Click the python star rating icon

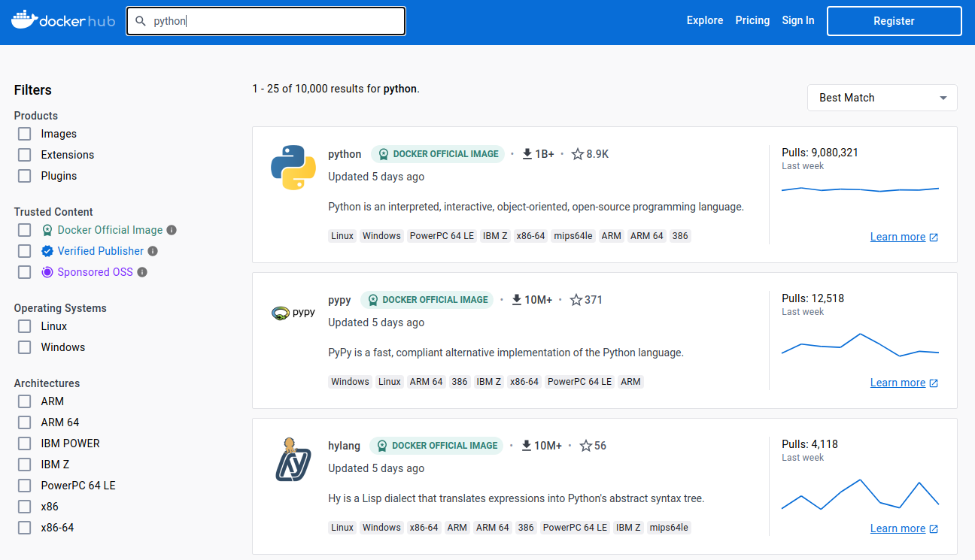[578, 153]
